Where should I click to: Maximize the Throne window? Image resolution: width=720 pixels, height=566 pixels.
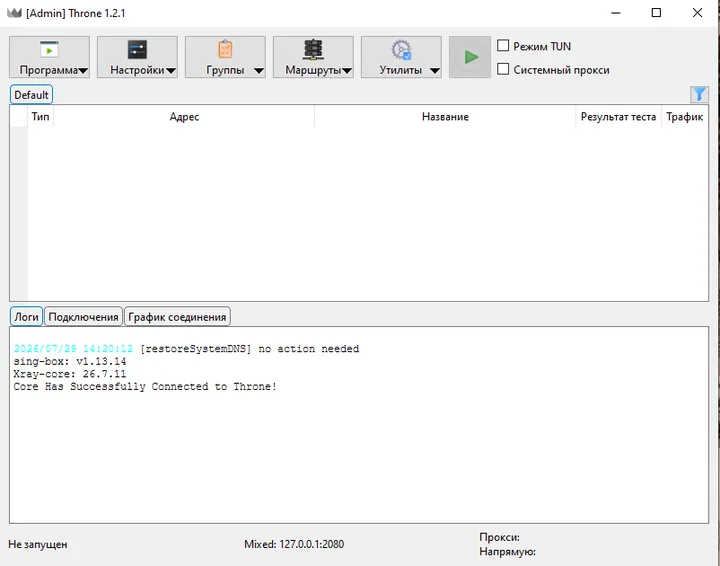click(x=656, y=13)
